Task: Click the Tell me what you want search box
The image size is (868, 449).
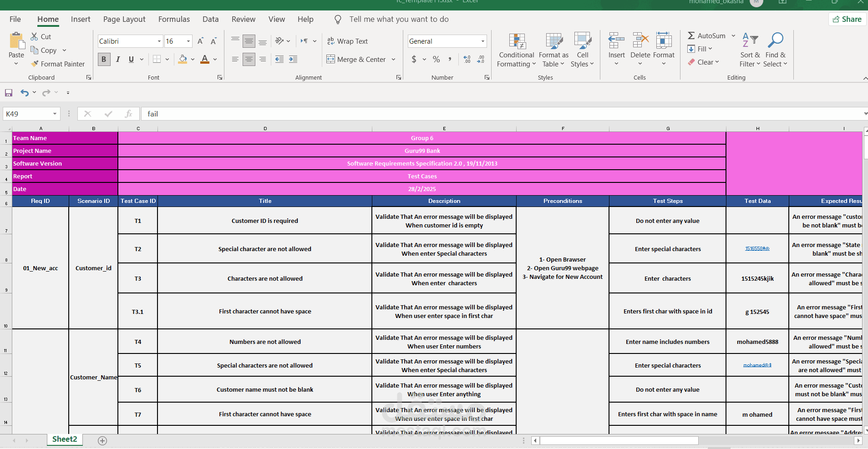Action: [399, 19]
